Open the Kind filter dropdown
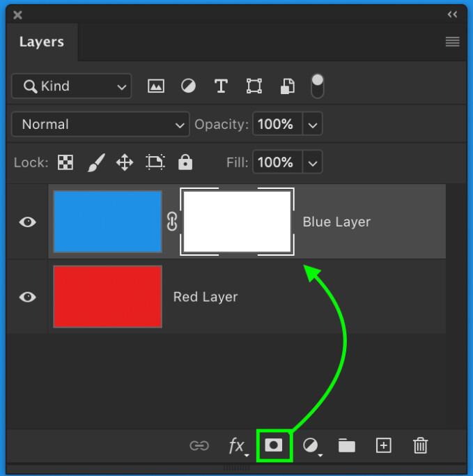 click(72, 86)
